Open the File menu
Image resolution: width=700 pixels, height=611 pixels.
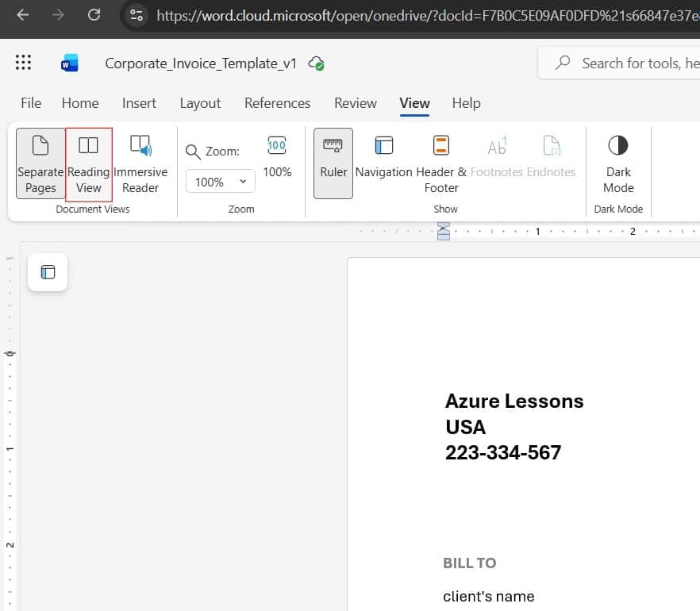31,103
